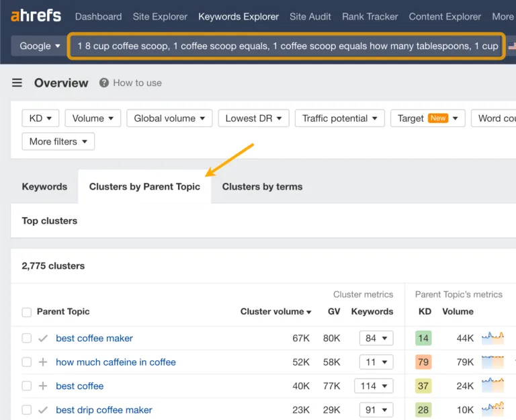
Task: Click the How to use link
Action: tap(137, 83)
